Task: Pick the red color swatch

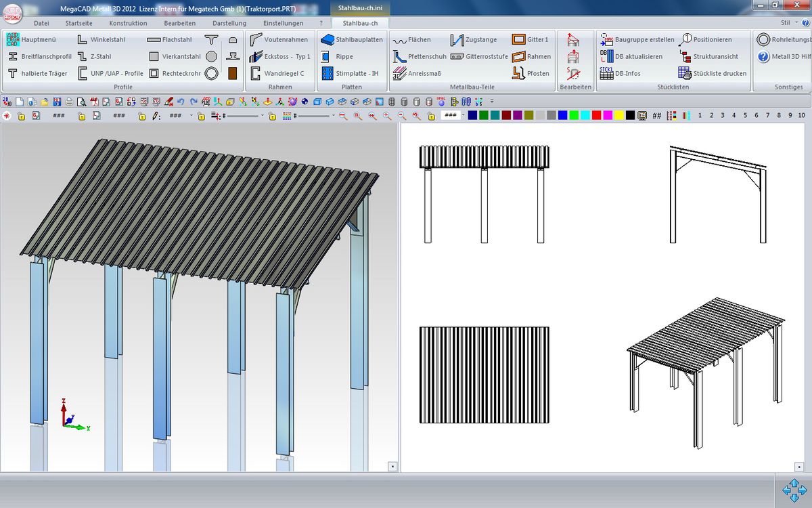Action: pos(596,116)
